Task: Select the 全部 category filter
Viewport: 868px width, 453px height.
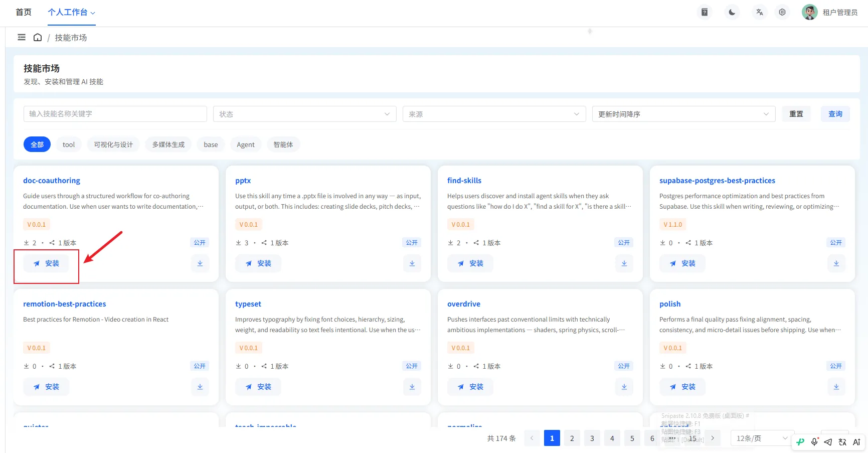Action: (37, 144)
